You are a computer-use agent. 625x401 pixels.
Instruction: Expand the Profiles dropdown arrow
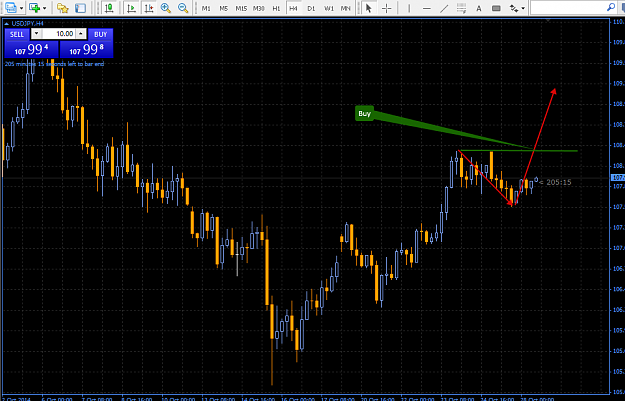(x=22, y=8)
